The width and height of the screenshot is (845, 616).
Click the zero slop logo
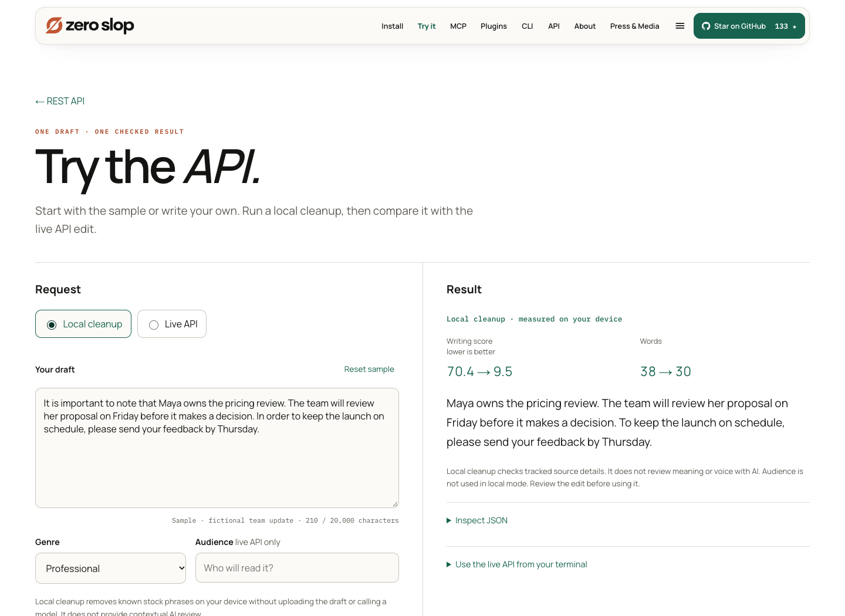coord(90,25)
